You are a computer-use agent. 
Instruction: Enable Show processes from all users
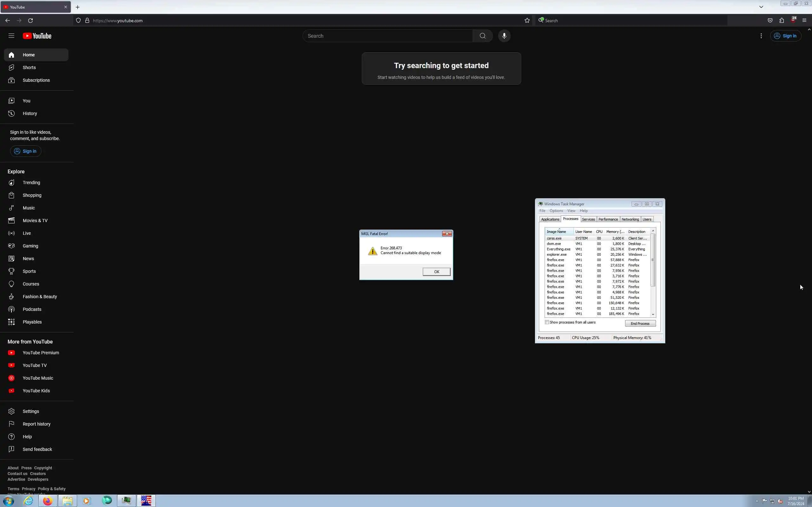click(547, 322)
